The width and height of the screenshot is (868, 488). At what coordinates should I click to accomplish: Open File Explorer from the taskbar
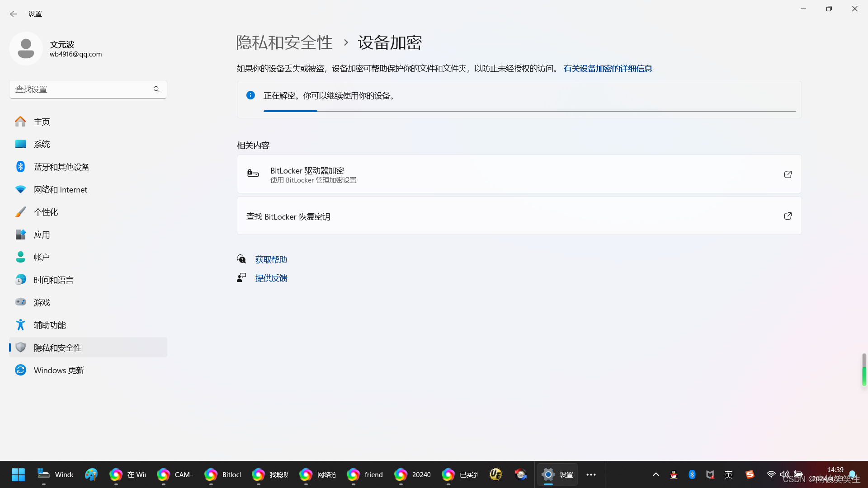point(43,474)
